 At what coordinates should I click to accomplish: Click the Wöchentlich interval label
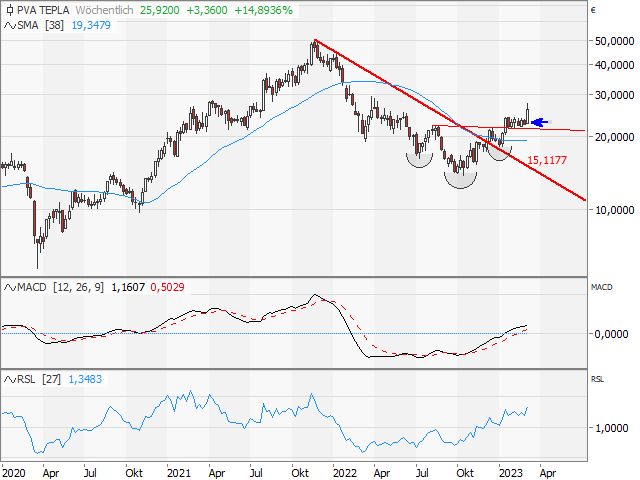tap(104, 10)
